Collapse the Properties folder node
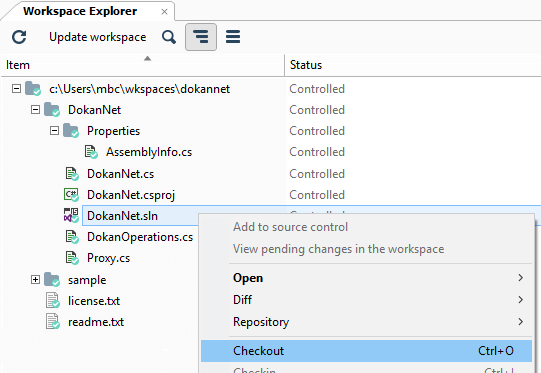Viewport: 541px width, 373px height. [54, 131]
